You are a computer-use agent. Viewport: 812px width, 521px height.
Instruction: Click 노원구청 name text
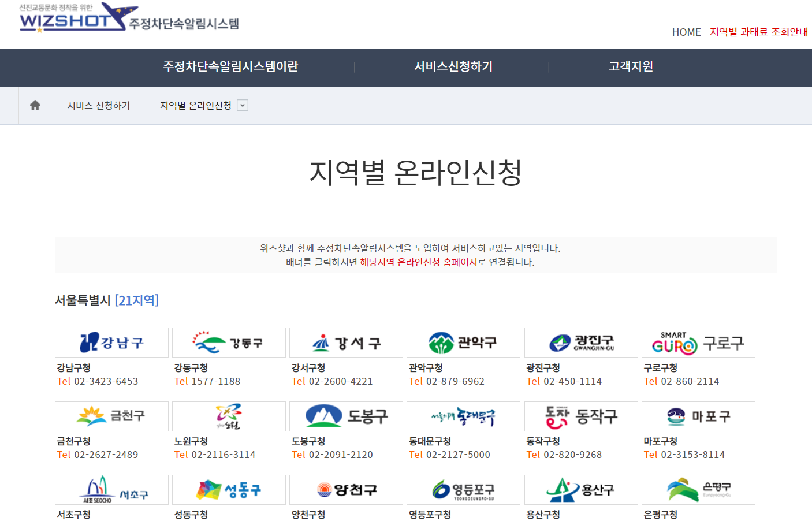(x=191, y=441)
